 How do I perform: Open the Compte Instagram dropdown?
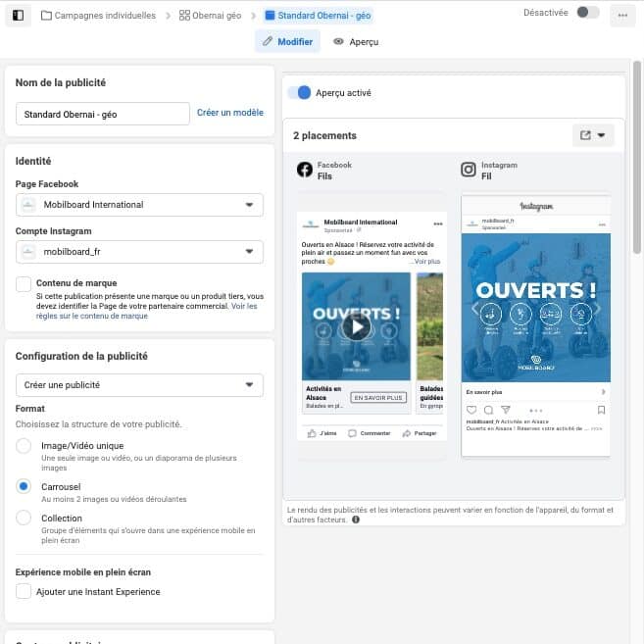[139, 252]
